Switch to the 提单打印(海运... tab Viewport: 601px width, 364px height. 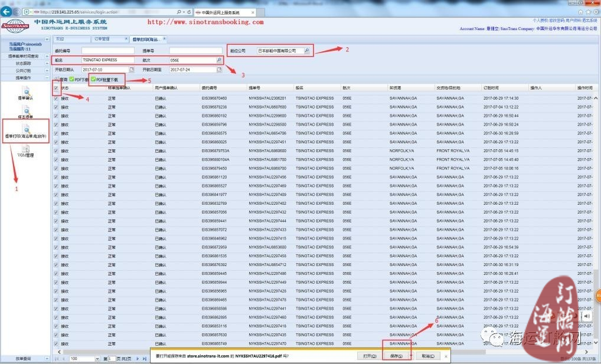[x=149, y=39]
